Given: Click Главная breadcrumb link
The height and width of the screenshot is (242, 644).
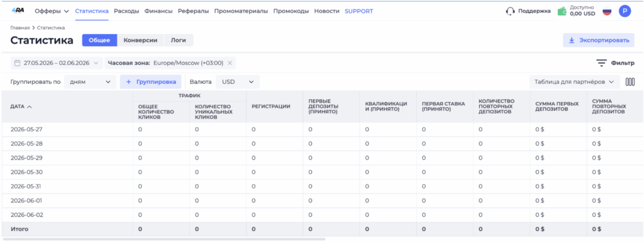Looking at the screenshot, I should 20,28.
